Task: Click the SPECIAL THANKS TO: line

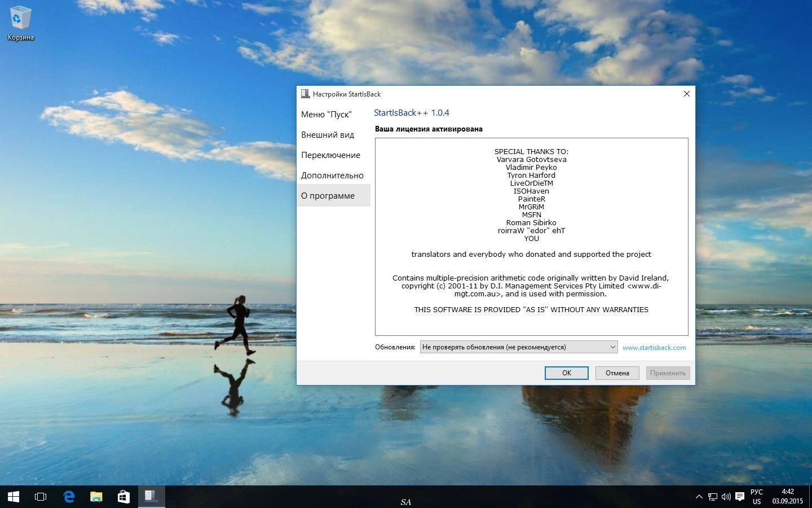Action: [x=531, y=151]
